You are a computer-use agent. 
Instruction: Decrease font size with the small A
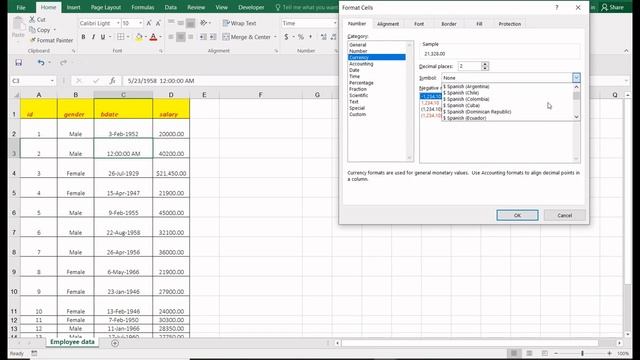(158, 23)
